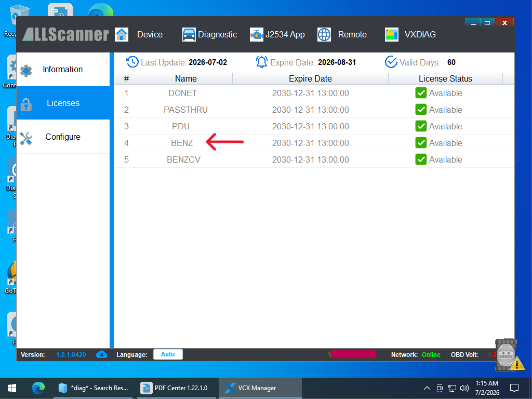This screenshot has width=532, height=399.
Task: Click the Configure tools icon
Action: point(26,138)
